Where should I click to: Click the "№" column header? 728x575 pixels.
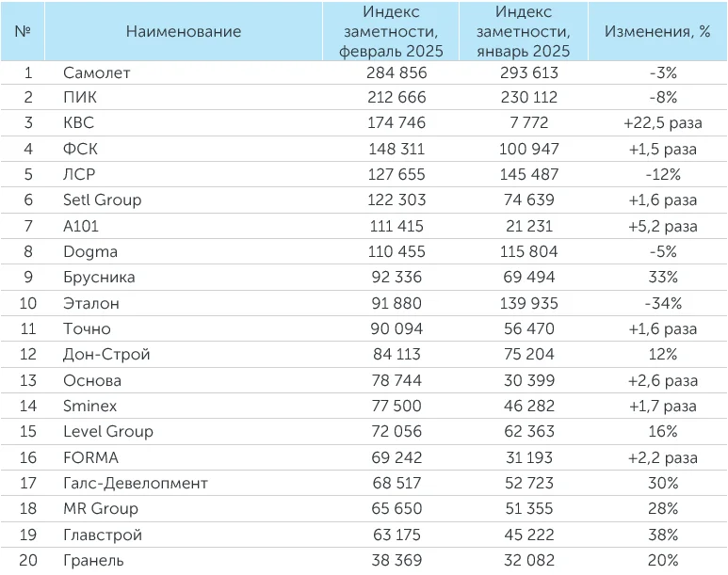click(x=24, y=31)
